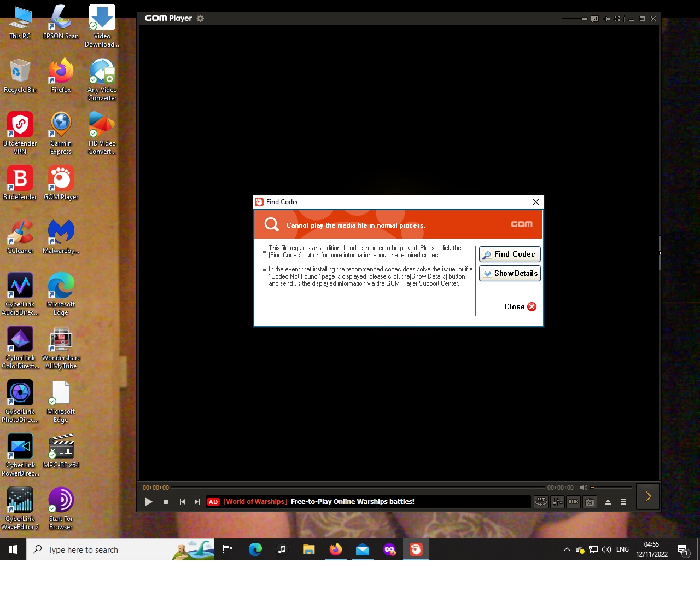
Task: Select Start Tor Browser icon
Action: (61, 509)
